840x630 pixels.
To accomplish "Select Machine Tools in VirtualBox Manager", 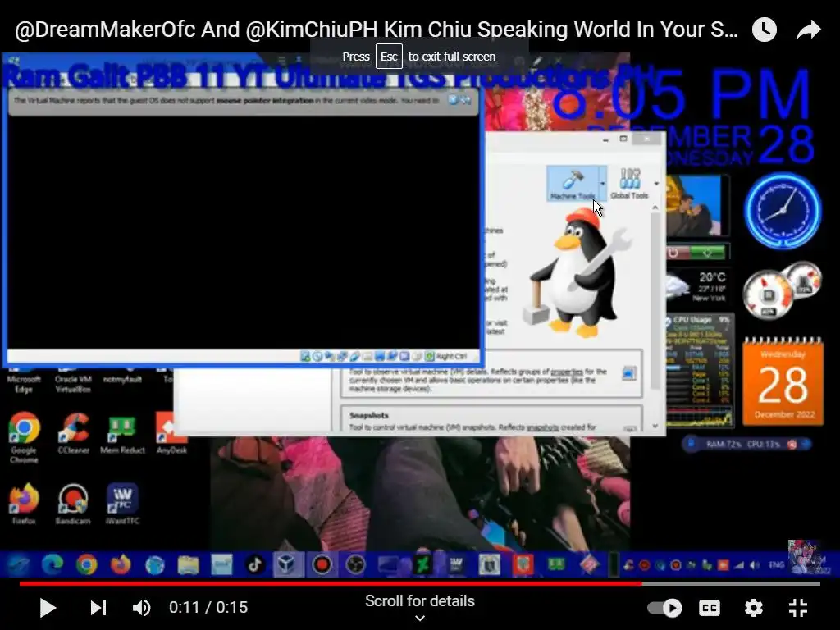I will pyautogui.click(x=573, y=184).
